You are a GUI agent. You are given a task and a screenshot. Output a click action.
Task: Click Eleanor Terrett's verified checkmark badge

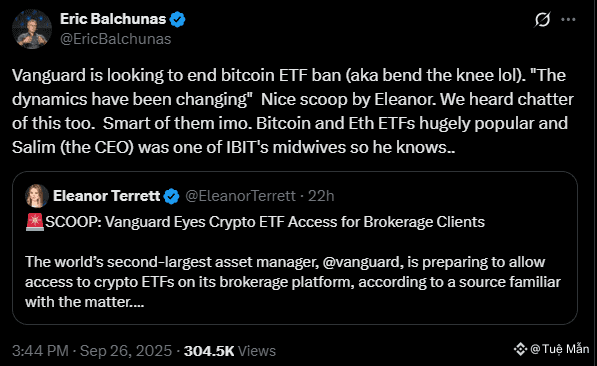click(x=171, y=196)
